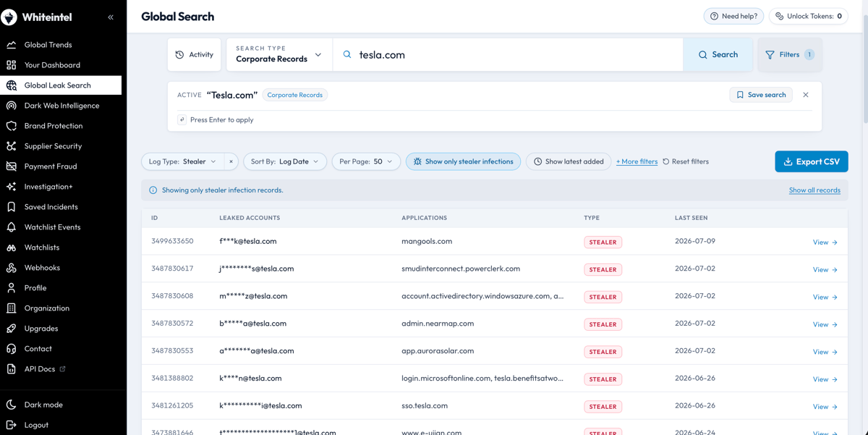Click the Watchlist Events bell icon
This screenshot has width=868, height=435.
[12, 227]
